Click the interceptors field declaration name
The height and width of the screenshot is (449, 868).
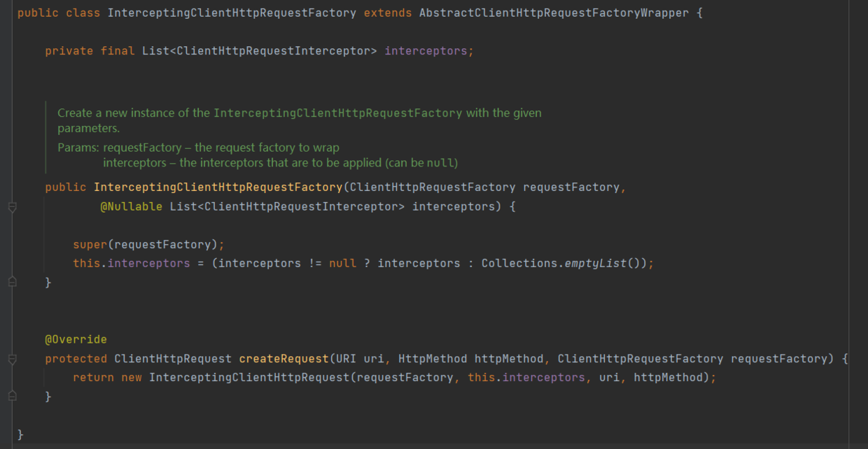point(428,51)
